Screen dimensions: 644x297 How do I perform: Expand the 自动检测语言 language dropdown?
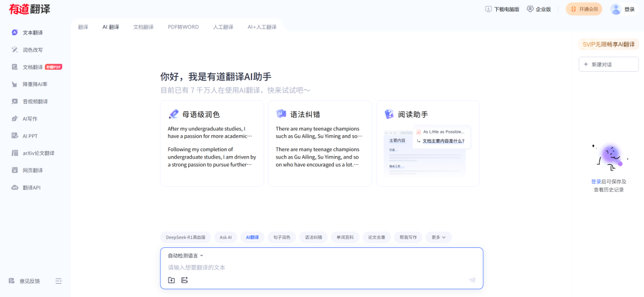pos(186,255)
